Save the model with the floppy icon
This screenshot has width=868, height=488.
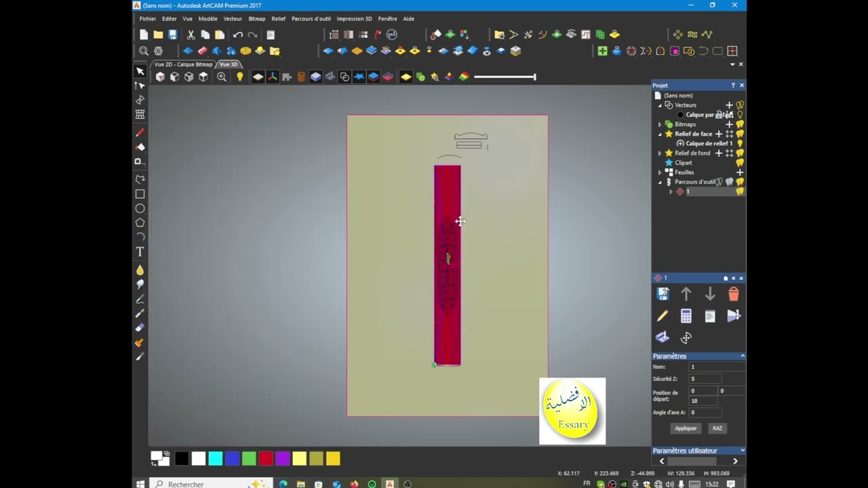[173, 35]
